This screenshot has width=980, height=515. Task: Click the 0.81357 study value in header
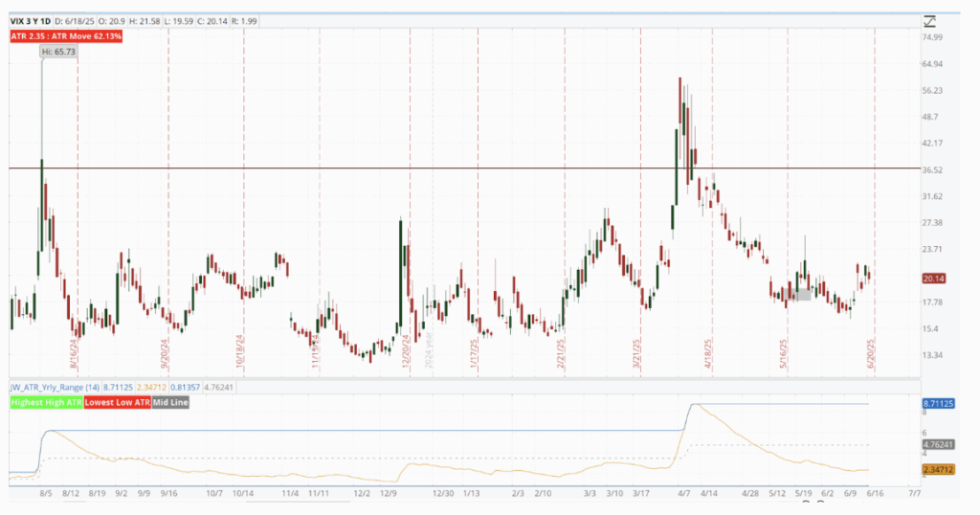point(186,388)
